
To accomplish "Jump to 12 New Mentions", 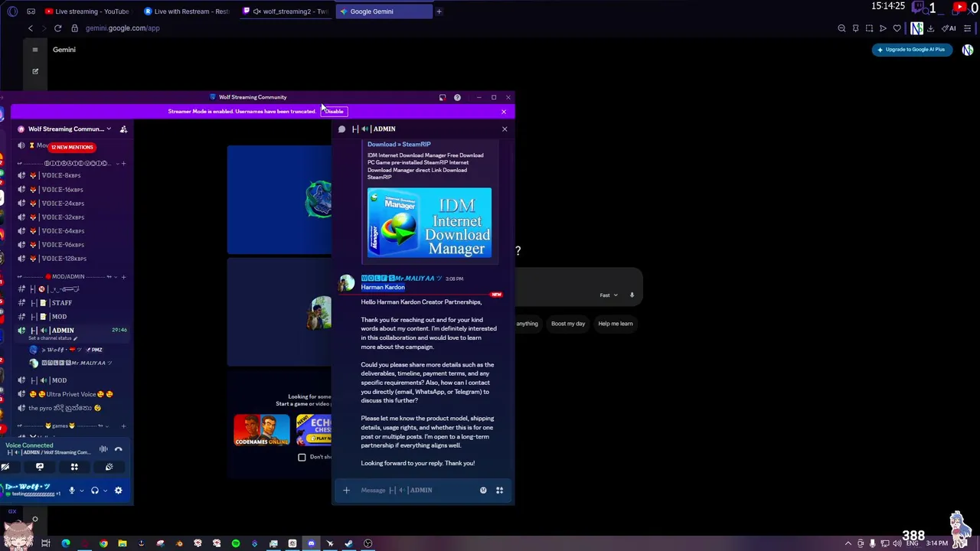I will coord(72,147).
